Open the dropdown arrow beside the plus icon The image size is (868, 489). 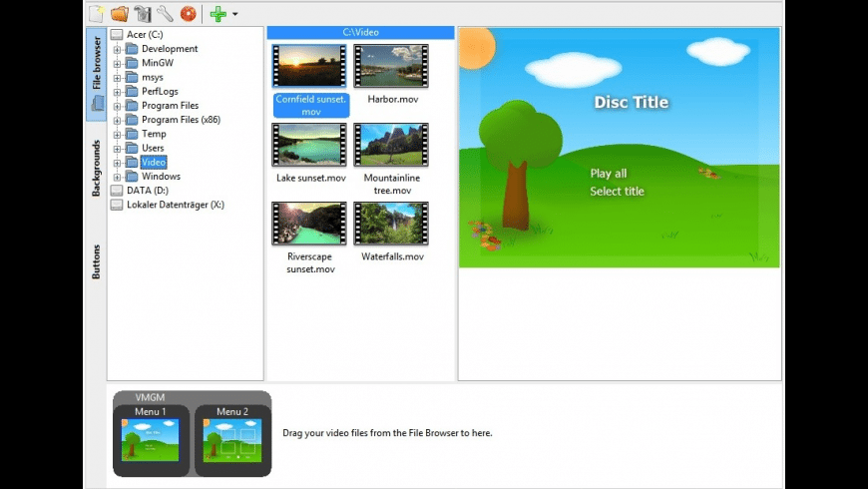pyautogui.click(x=234, y=14)
